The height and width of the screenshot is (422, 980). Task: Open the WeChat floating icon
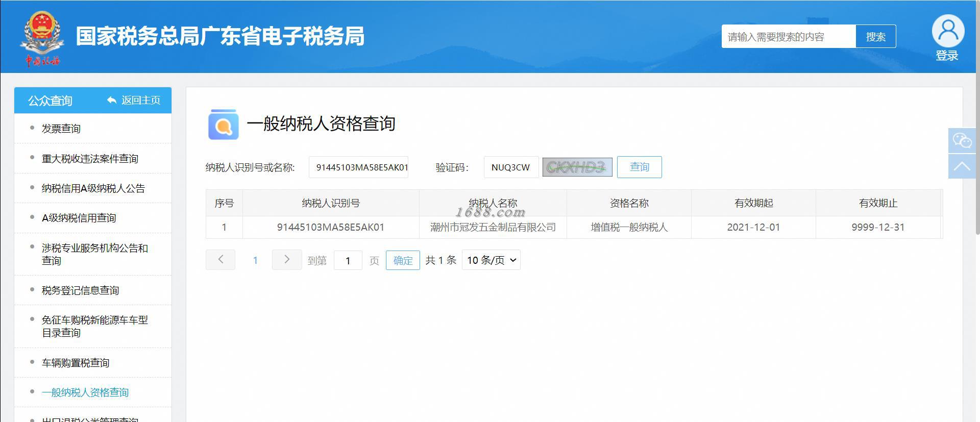coord(962,140)
